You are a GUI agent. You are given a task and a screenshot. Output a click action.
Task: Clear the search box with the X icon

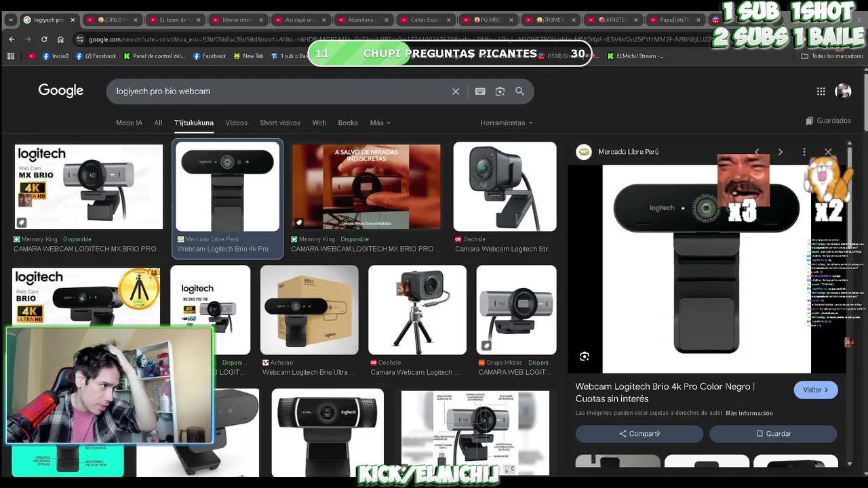point(456,91)
